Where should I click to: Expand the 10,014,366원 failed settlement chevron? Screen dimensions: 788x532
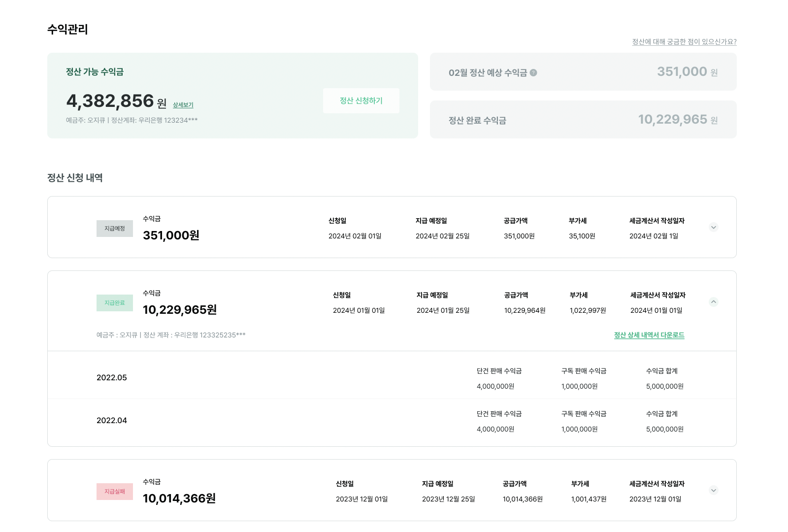713,490
